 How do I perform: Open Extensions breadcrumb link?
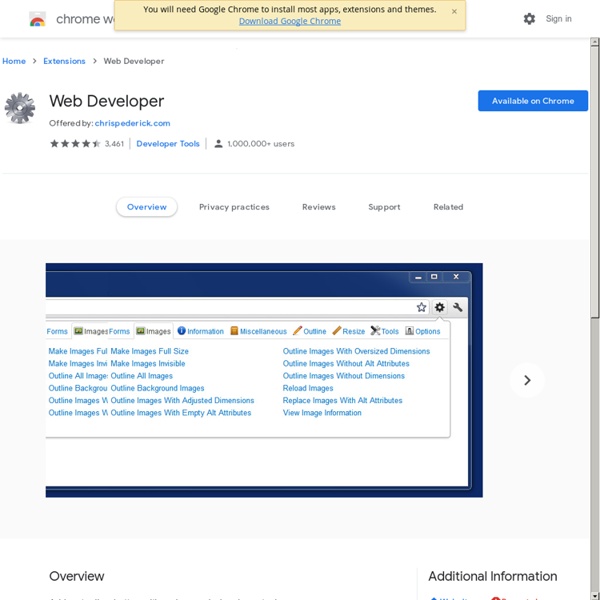coord(64,61)
